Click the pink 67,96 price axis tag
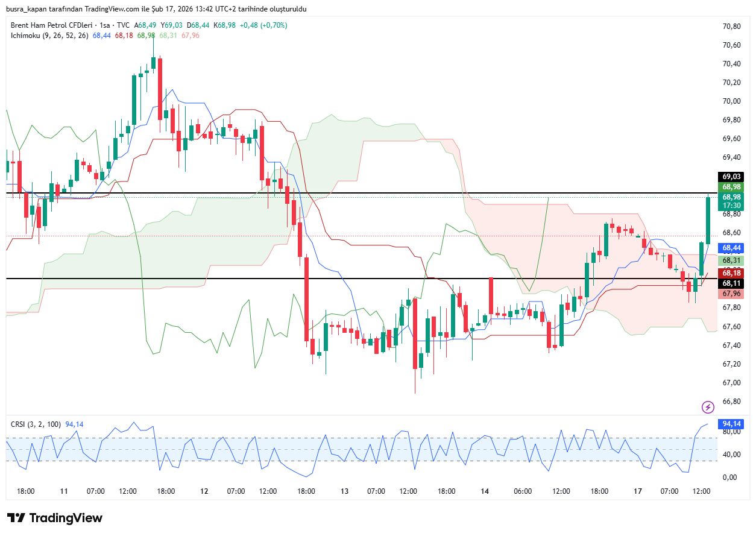 (731, 294)
